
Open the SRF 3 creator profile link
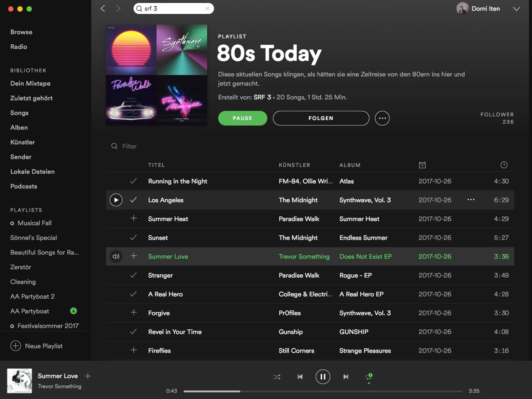click(262, 97)
